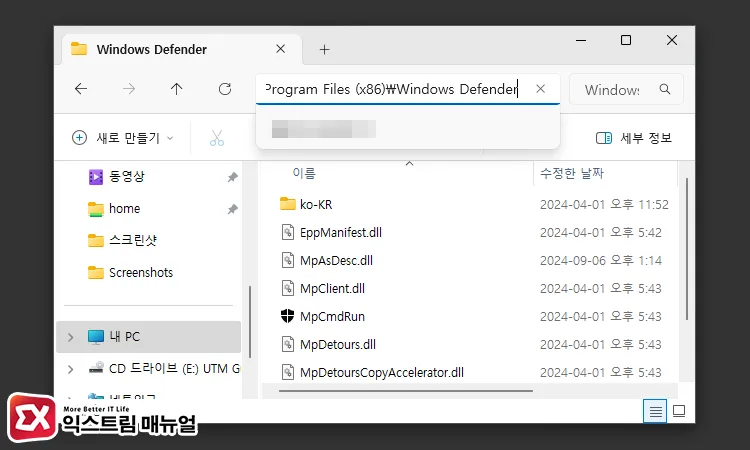The width and height of the screenshot is (750, 450).
Task: Minimize the File Explorer window
Action: [x=581, y=41]
